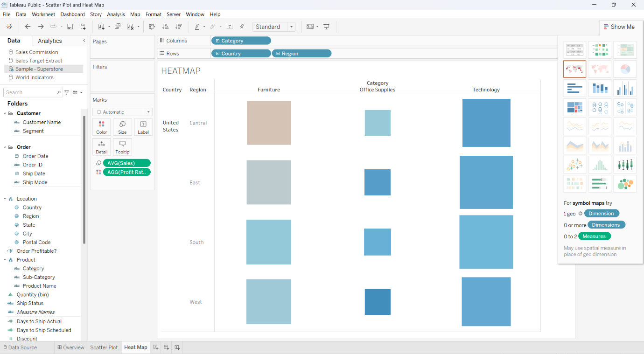Toggle the Presentation Mode icon
The height and width of the screenshot is (354, 644).
(x=327, y=27)
